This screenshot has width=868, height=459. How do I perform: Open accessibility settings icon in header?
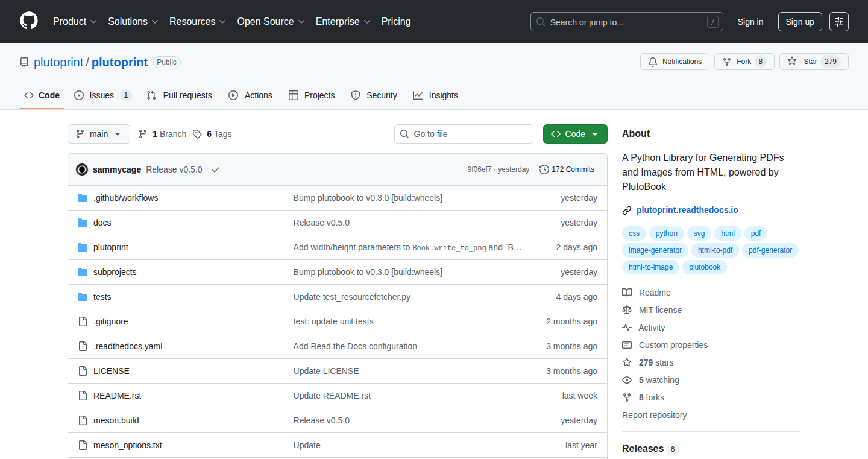(839, 22)
